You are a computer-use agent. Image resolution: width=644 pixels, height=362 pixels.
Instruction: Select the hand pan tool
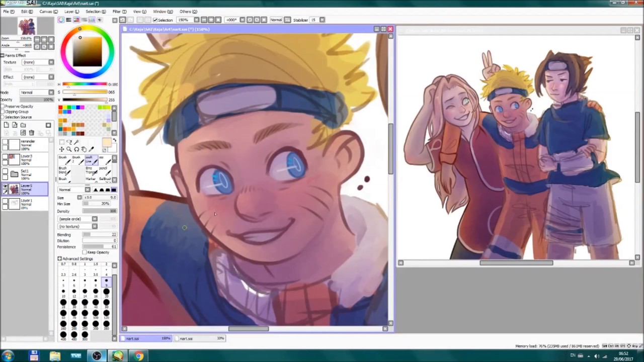(x=84, y=149)
